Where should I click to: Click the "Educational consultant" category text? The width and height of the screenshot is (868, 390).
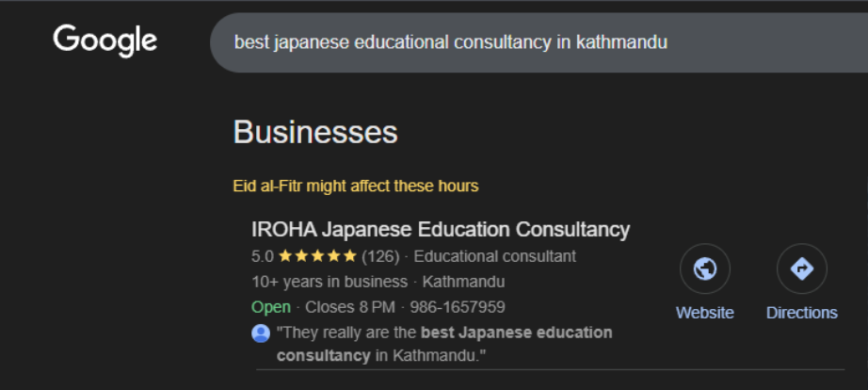494,256
